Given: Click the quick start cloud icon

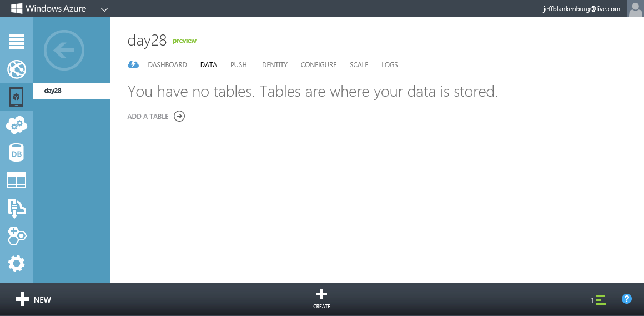Looking at the screenshot, I should point(133,65).
